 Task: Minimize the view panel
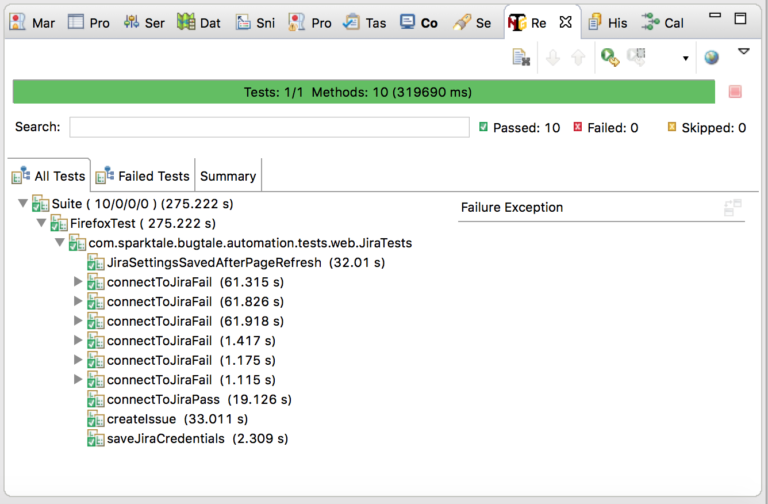click(x=715, y=16)
